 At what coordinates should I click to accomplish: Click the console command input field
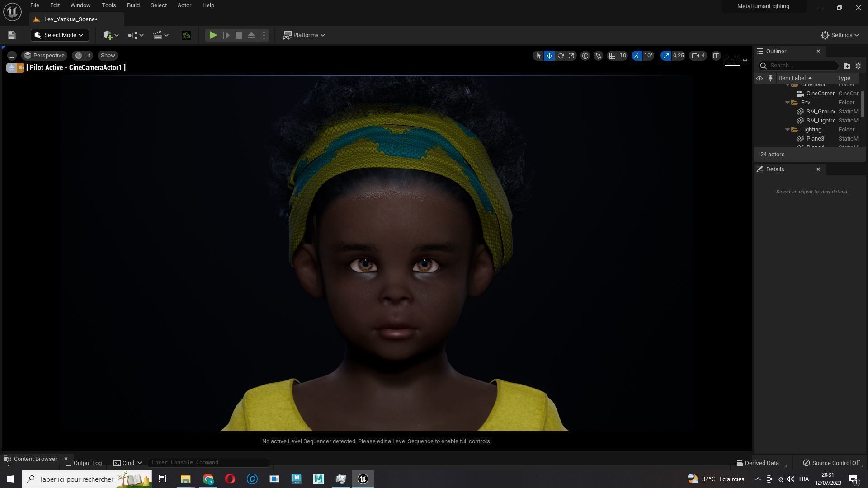[x=208, y=462]
